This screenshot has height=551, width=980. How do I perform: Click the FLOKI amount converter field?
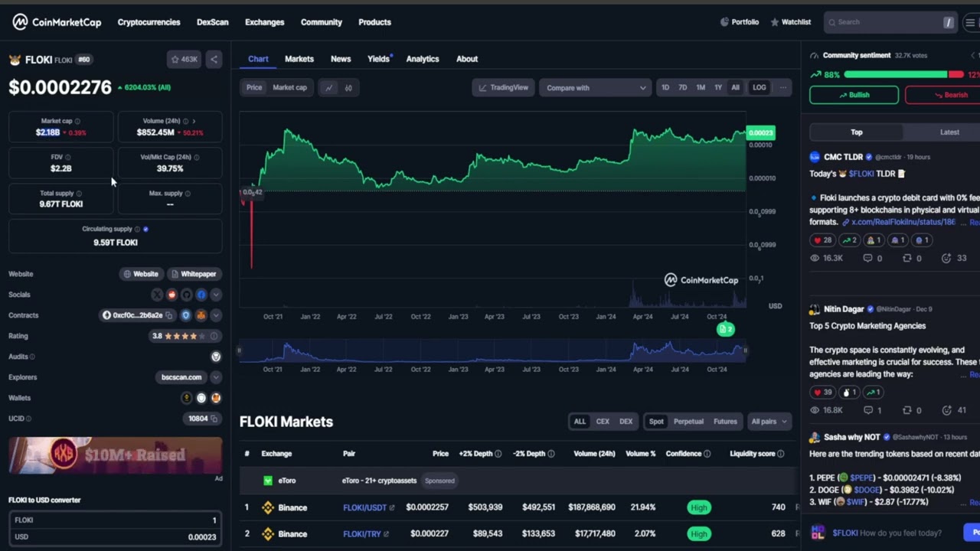[115, 520]
